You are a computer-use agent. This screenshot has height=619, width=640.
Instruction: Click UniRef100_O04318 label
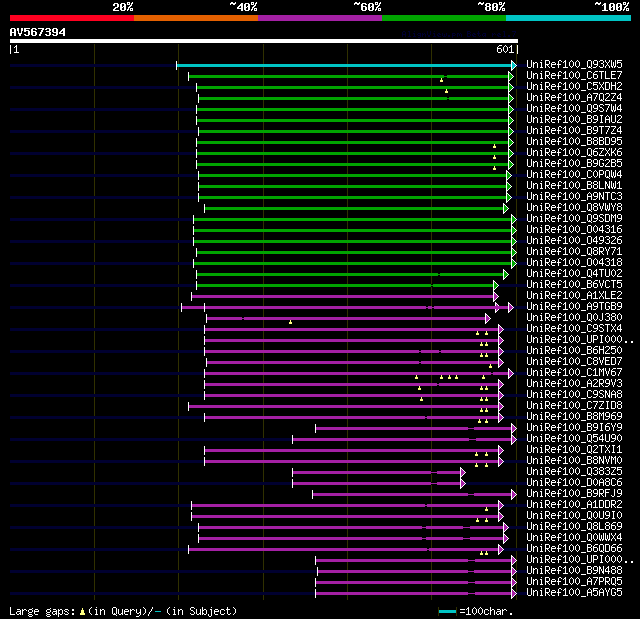click(x=574, y=263)
